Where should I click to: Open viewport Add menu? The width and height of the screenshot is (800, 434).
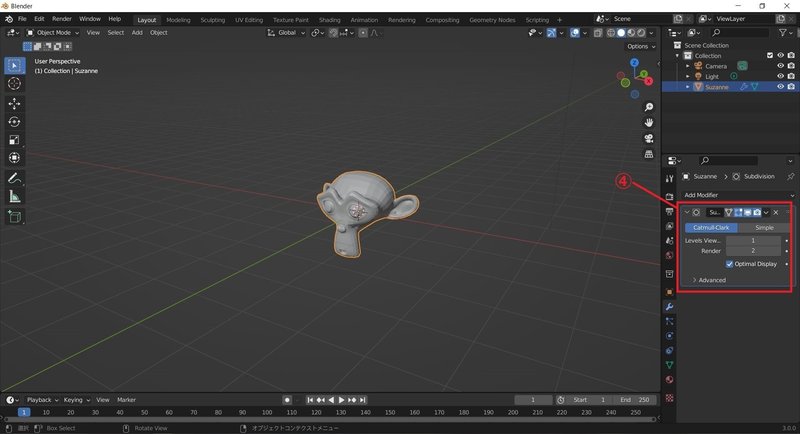tap(137, 33)
